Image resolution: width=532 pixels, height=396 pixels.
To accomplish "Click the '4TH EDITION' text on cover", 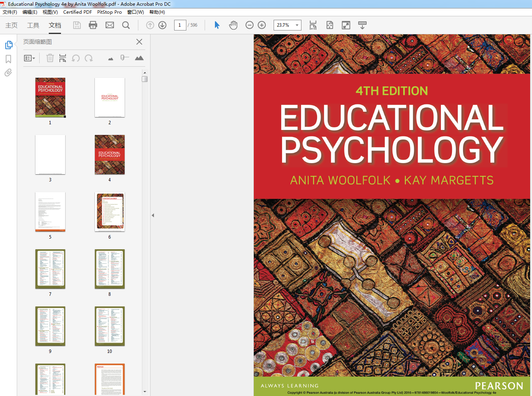I will (392, 91).
